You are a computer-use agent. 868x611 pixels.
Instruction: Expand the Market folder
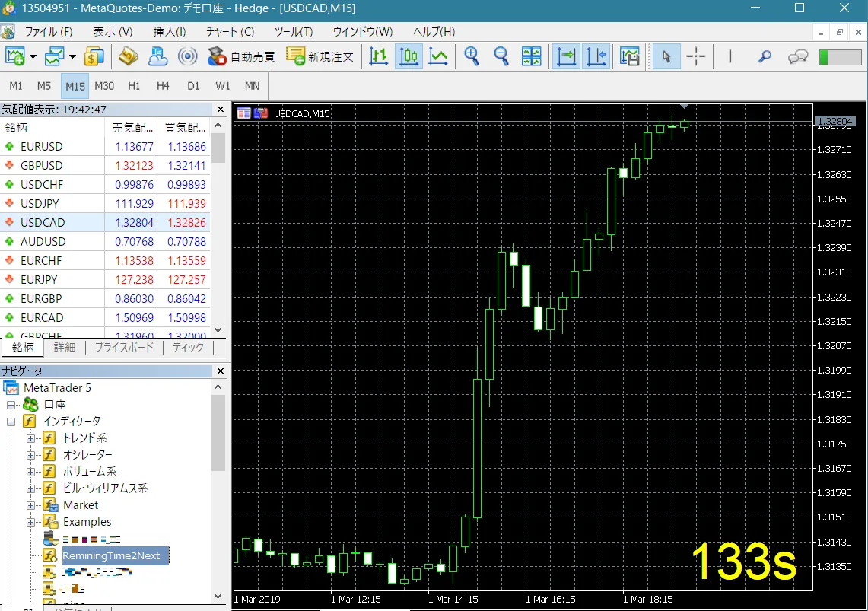click(31, 506)
